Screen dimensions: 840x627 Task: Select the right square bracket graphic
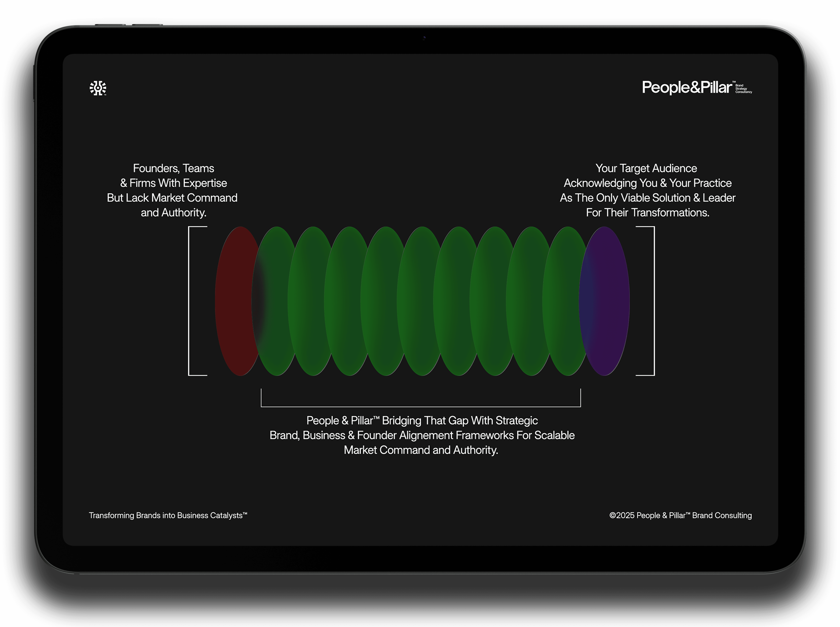click(x=654, y=301)
